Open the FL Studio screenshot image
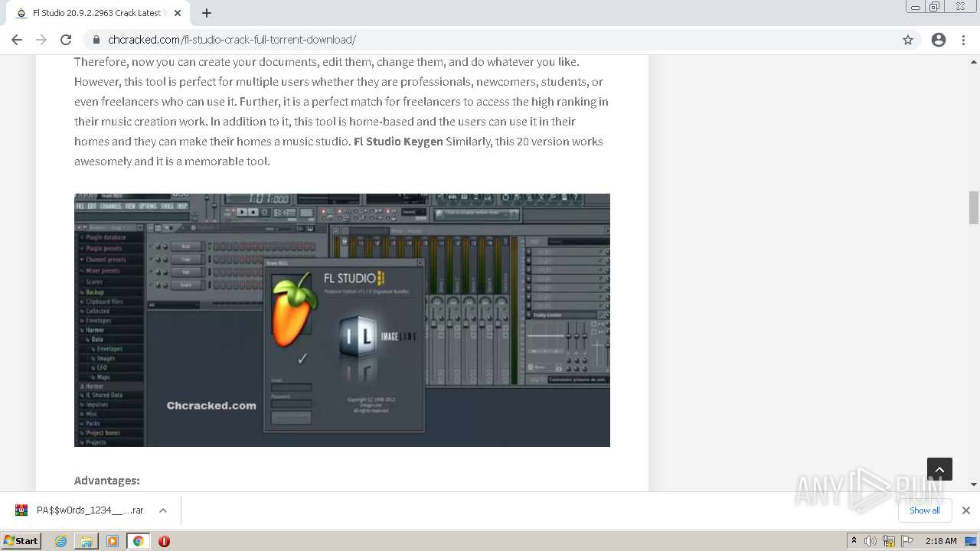 pos(342,320)
